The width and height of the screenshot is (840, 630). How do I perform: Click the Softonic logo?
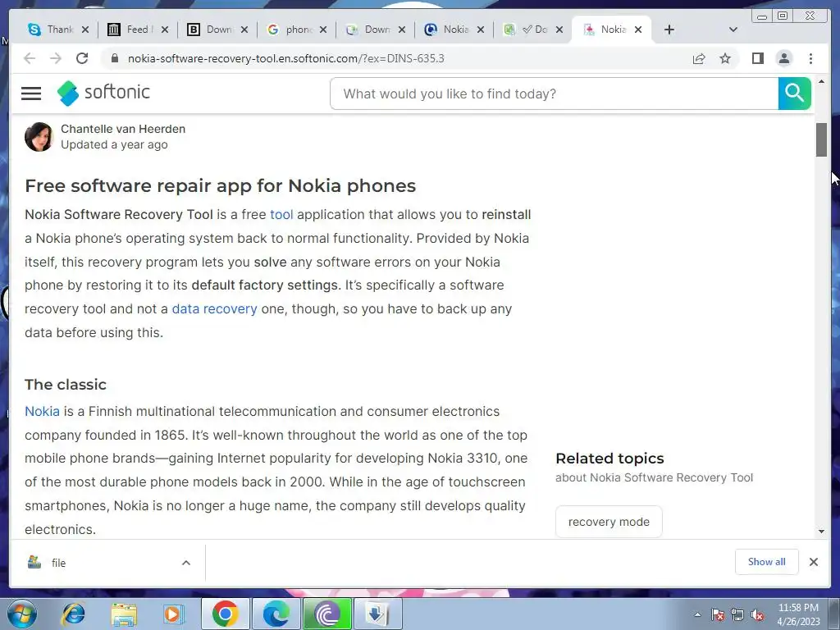103,93
